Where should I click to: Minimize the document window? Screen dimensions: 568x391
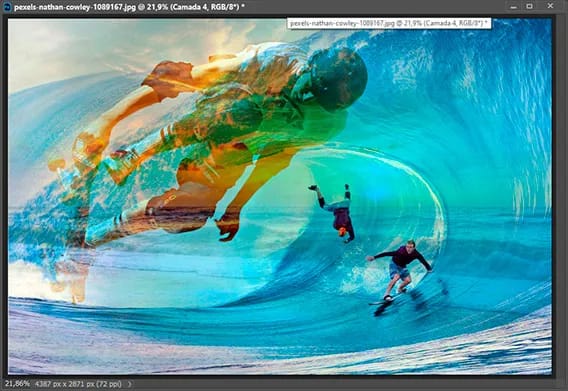(513, 7)
